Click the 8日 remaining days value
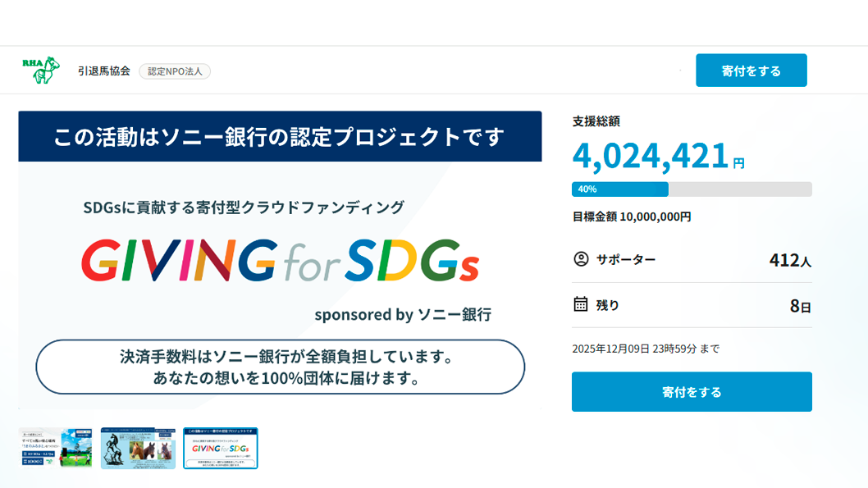The width and height of the screenshot is (868, 488). [x=800, y=306]
